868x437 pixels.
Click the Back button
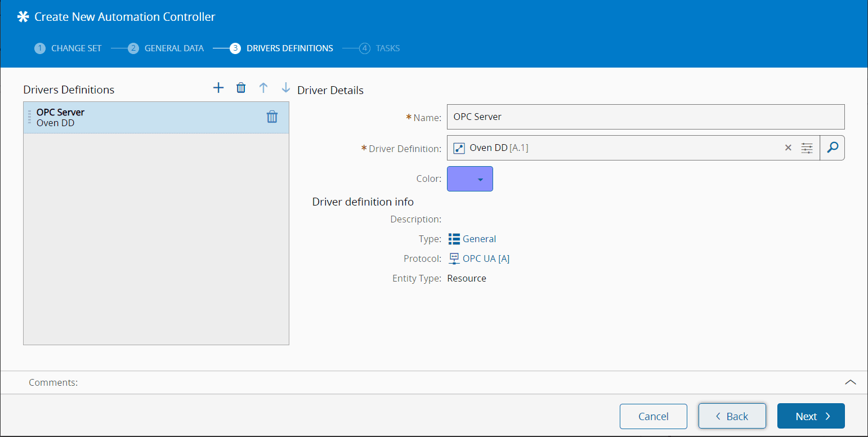[x=732, y=416]
